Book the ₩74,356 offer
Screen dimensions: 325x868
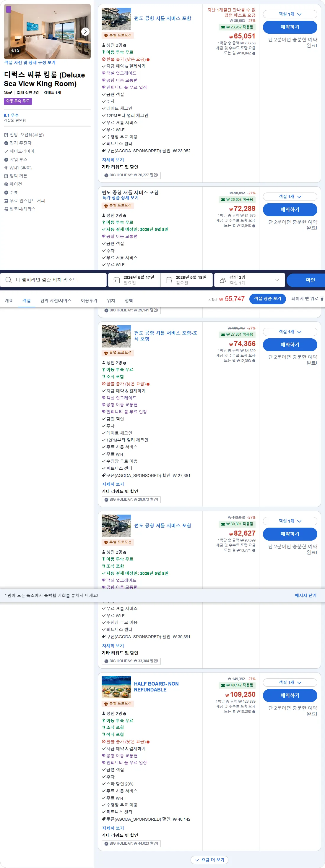[290, 345]
